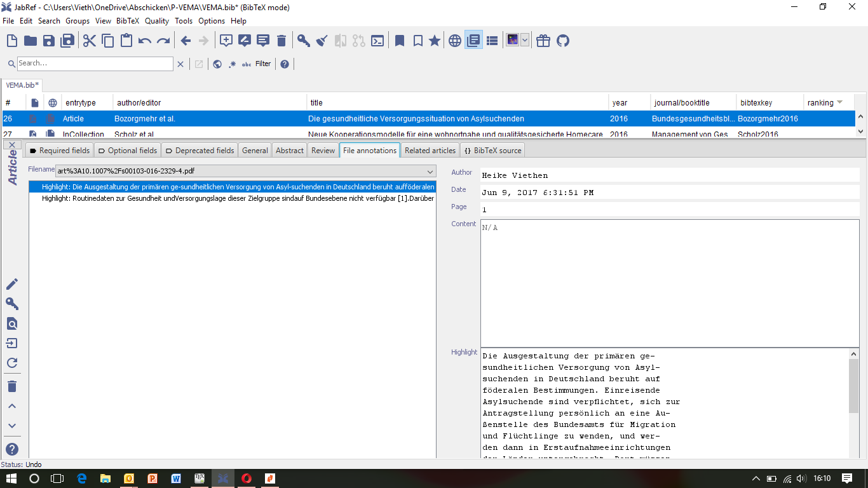Toggle the search Filter mode button

[263, 64]
